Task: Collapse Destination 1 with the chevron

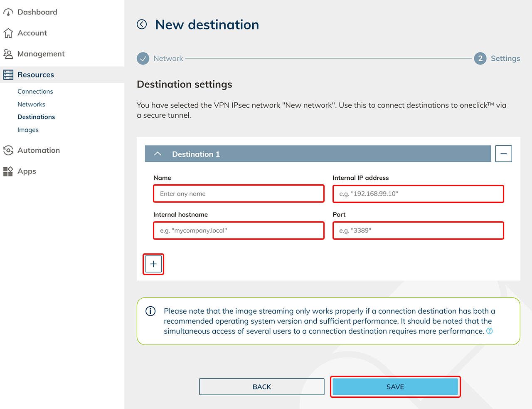Action: click(x=158, y=154)
